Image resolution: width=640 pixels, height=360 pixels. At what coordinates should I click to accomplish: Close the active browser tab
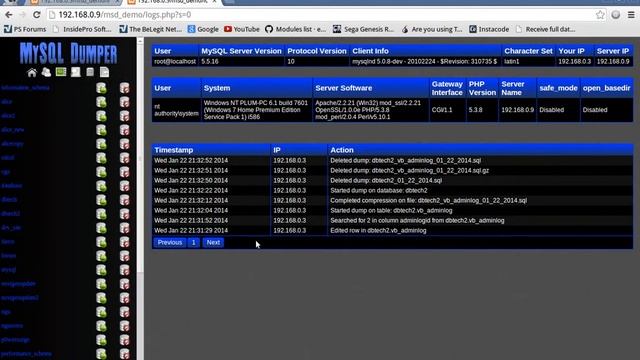pyautogui.click(x=214, y=2)
